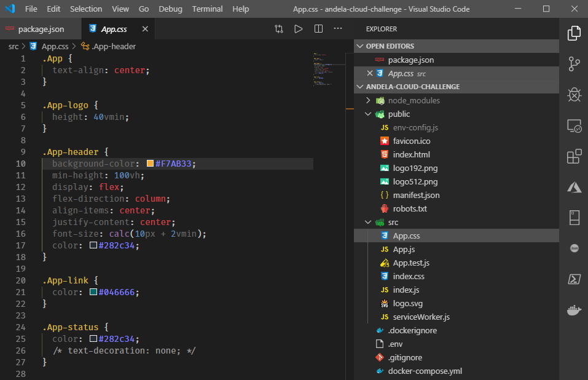This screenshot has width=588, height=380.
Task: Open the View menu
Action: 120,9
